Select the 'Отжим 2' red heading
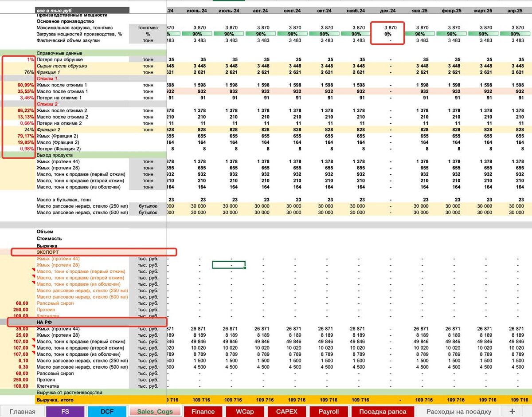 point(47,104)
